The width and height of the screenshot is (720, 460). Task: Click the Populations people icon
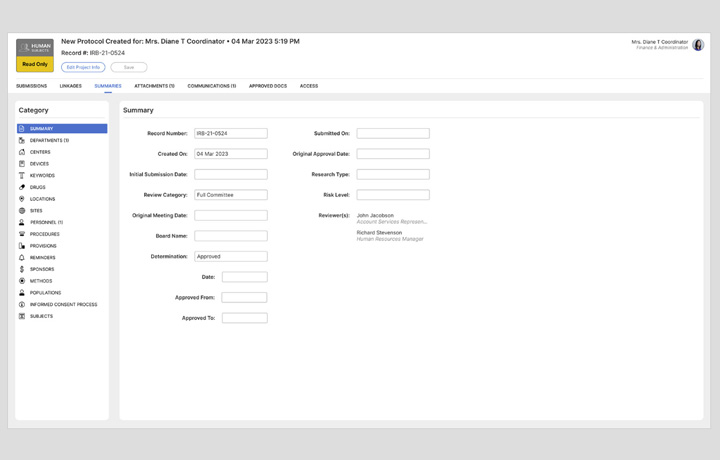click(x=22, y=292)
